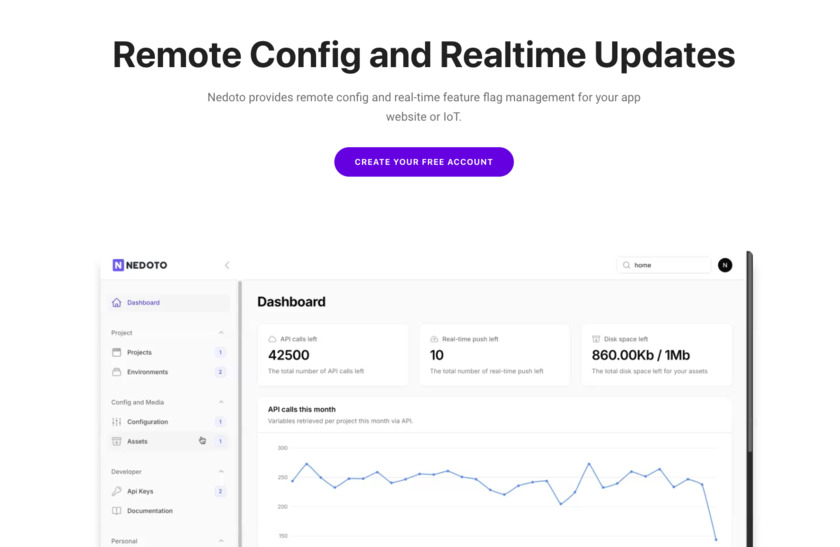
Task: Click the Assets archive box icon
Action: (116, 441)
